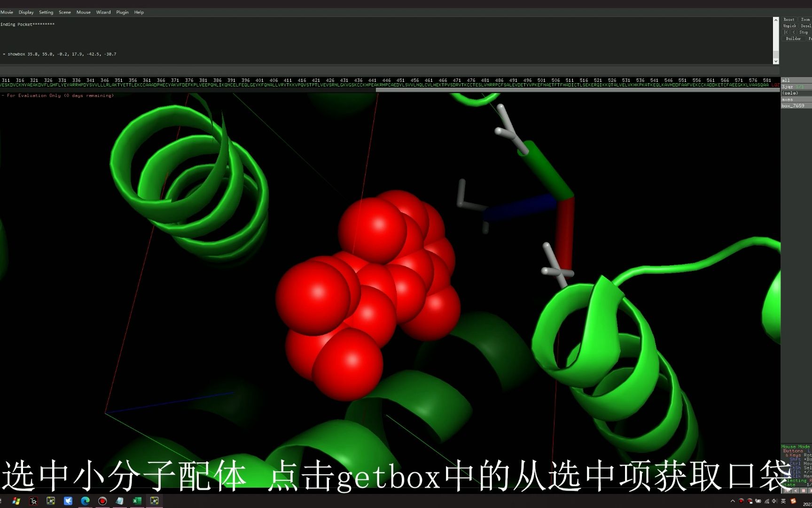Viewport: 812px width, 508px height.
Task: Switch the 英 input language indicator
Action: coord(784,501)
